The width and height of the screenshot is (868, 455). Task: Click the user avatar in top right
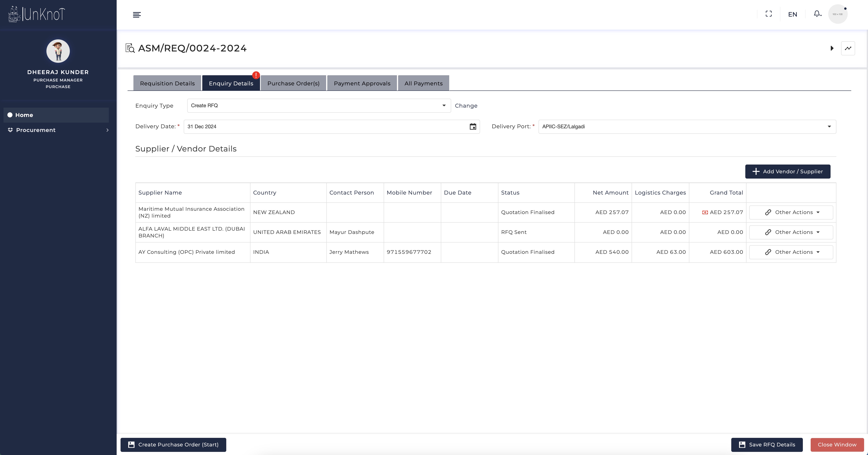pos(837,14)
